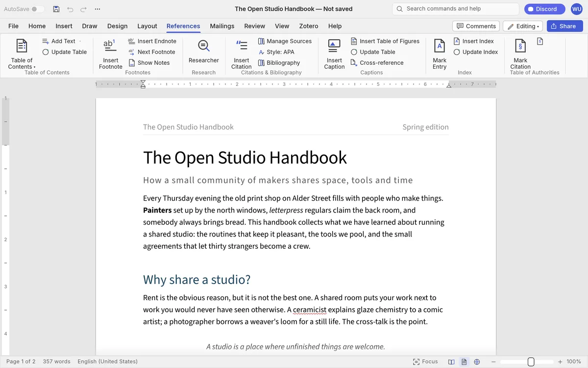
Task: Open the Researcher tool
Action: (x=204, y=52)
